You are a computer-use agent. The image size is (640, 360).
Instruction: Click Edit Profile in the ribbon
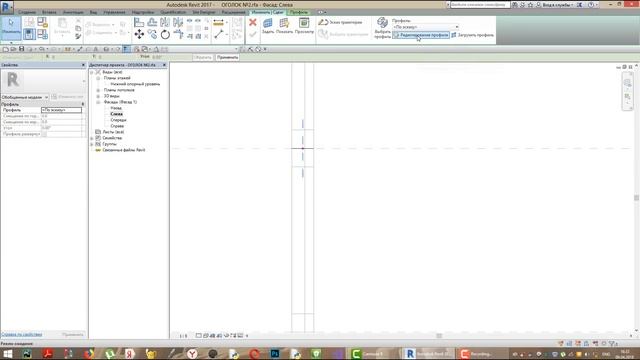(x=421, y=35)
